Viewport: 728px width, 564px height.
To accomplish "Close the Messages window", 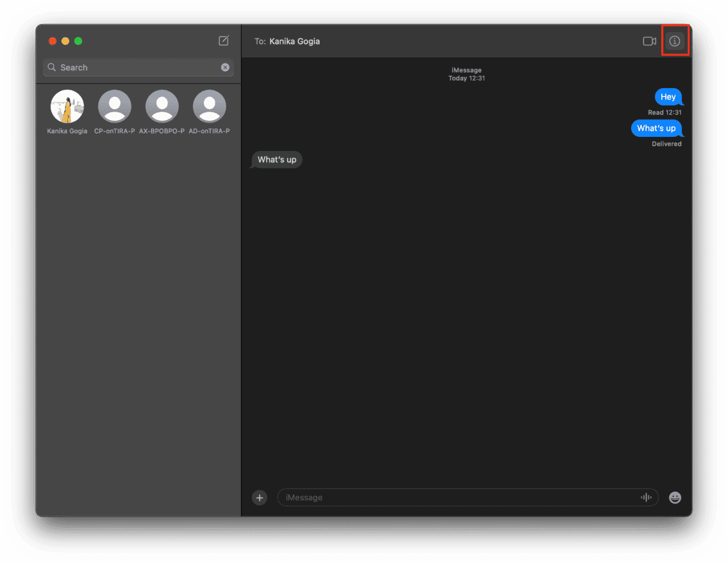I will (52, 41).
